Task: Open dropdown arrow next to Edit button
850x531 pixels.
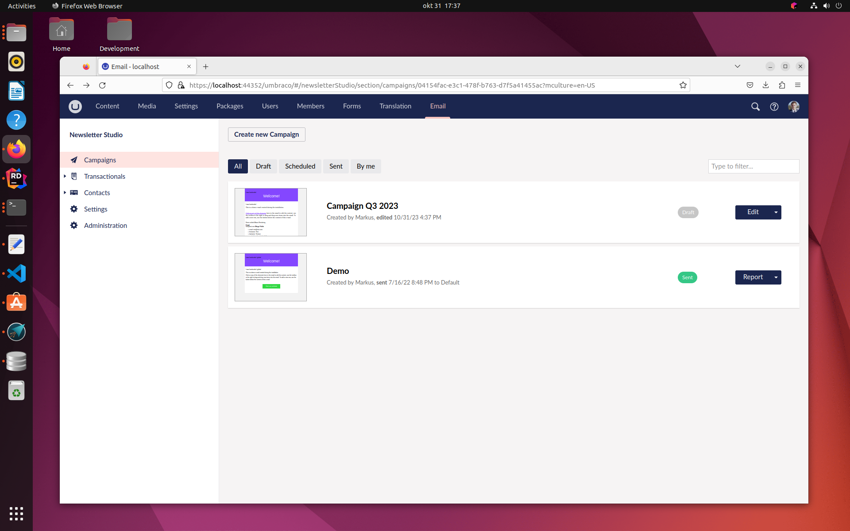Action: point(776,212)
